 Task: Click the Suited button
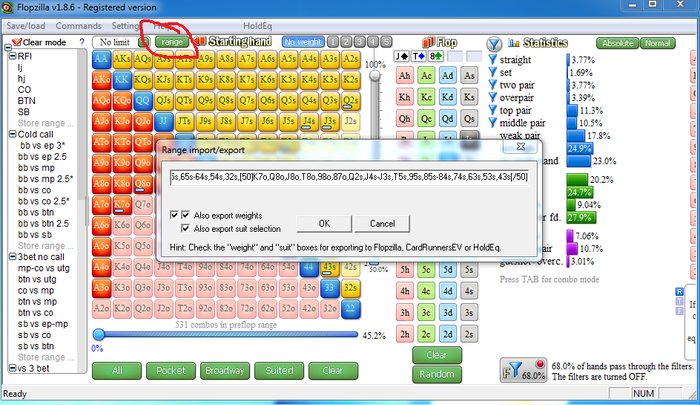279,371
